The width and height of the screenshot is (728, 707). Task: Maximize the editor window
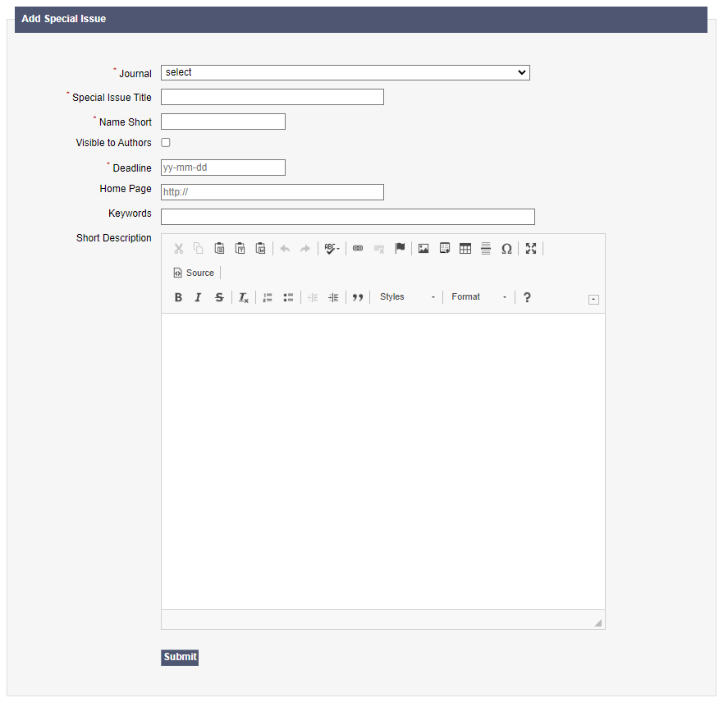pos(531,249)
